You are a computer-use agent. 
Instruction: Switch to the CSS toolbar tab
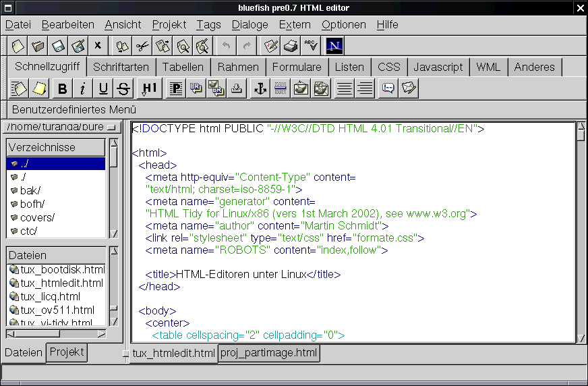(389, 67)
